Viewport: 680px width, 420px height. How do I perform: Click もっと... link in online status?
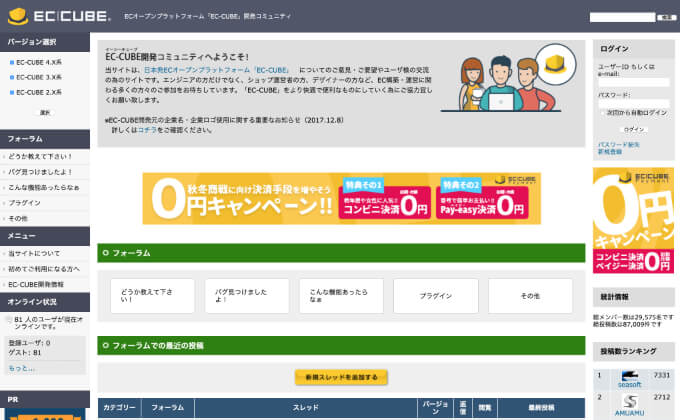[x=22, y=368]
